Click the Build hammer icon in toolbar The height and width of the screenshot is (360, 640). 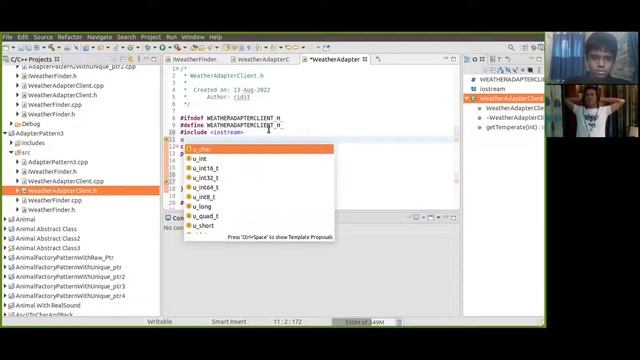[51, 48]
